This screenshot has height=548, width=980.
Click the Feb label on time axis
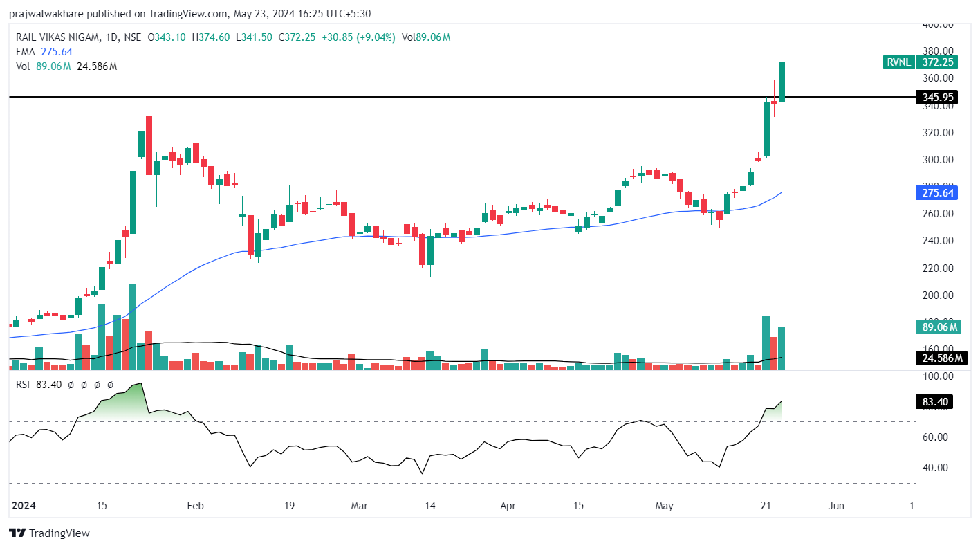click(x=196, y=506)
